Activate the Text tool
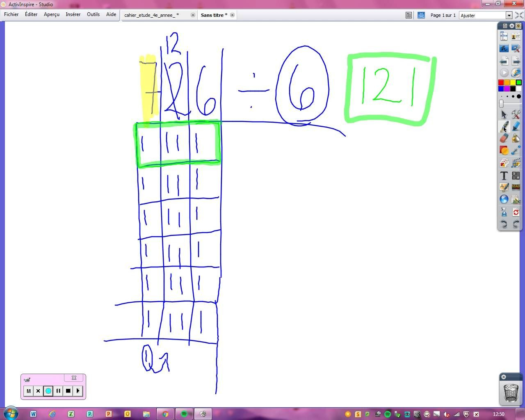 (504, 176)
